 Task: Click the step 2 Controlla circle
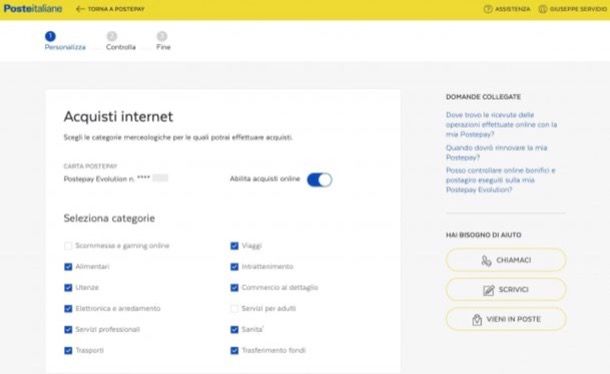tap(112, 36)
